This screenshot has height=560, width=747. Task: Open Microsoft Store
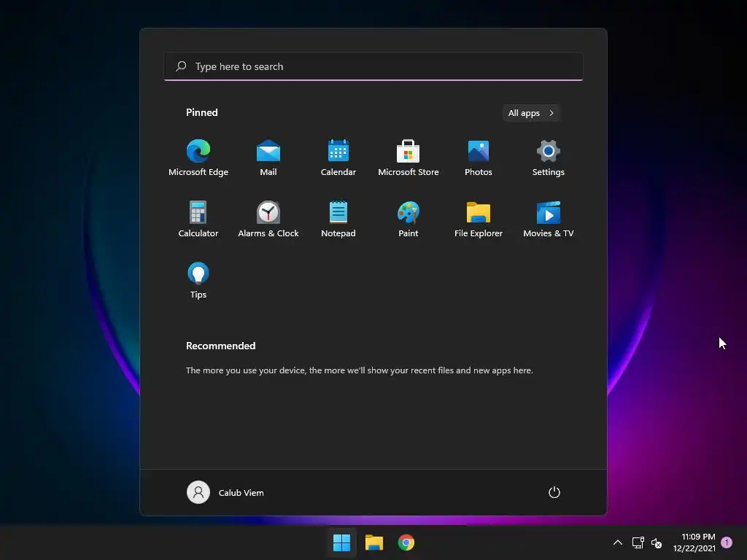click(x=409, y=158)
